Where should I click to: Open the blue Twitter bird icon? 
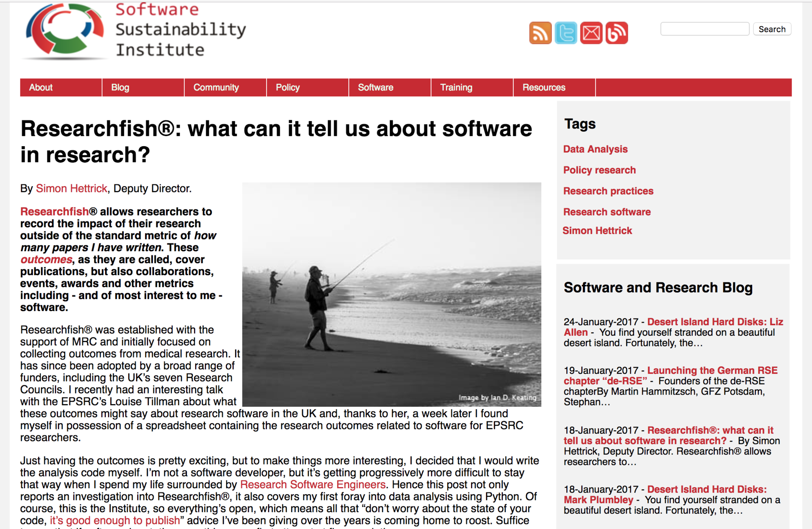point(565,33)
